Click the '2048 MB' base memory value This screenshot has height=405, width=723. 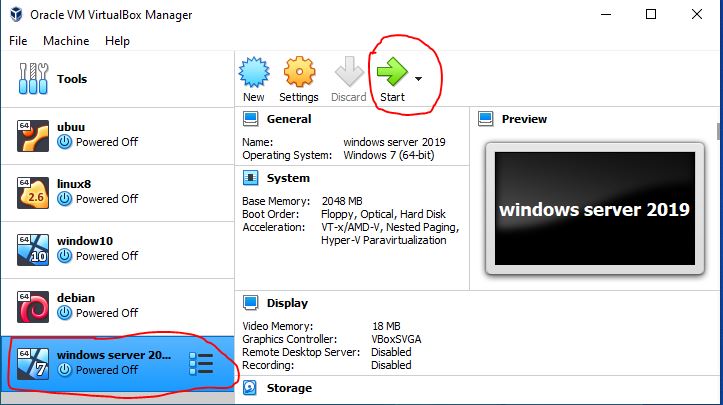pos(342,201)
